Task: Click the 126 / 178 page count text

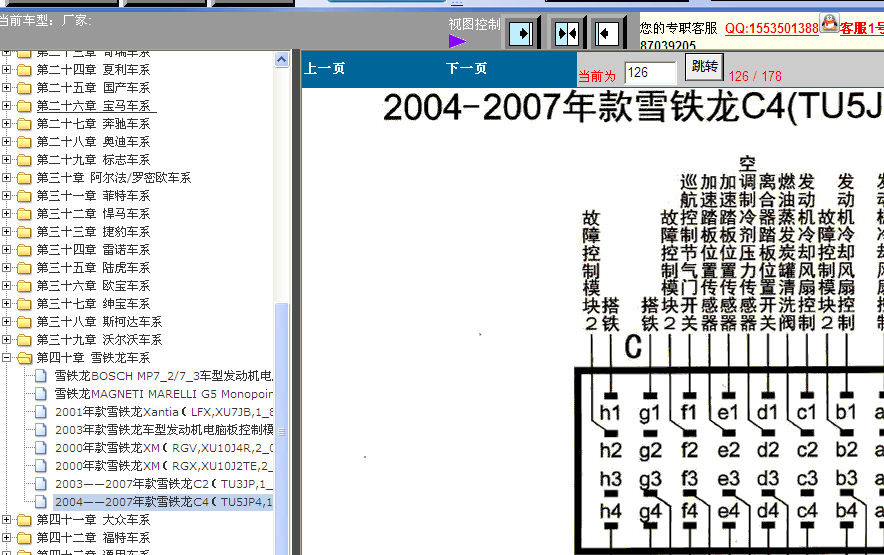Action: coord(755,76)
